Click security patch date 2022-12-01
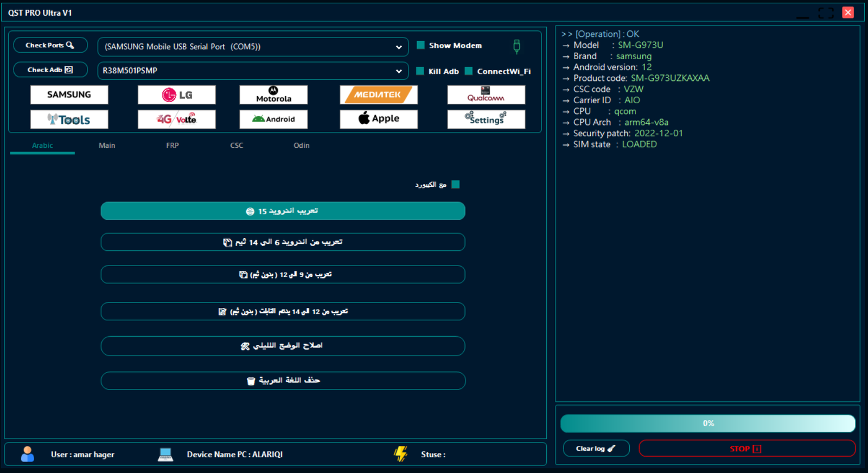The image size is (868, 473). coord(659,133)
